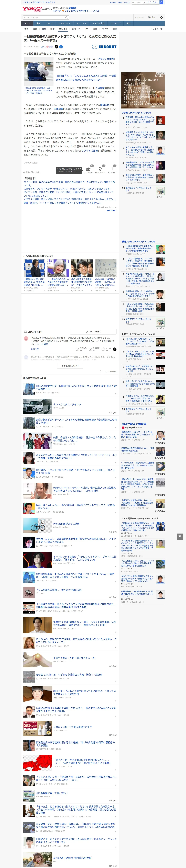Open the ランキング navigation tab
186x868 pixels.
(115, 24)
